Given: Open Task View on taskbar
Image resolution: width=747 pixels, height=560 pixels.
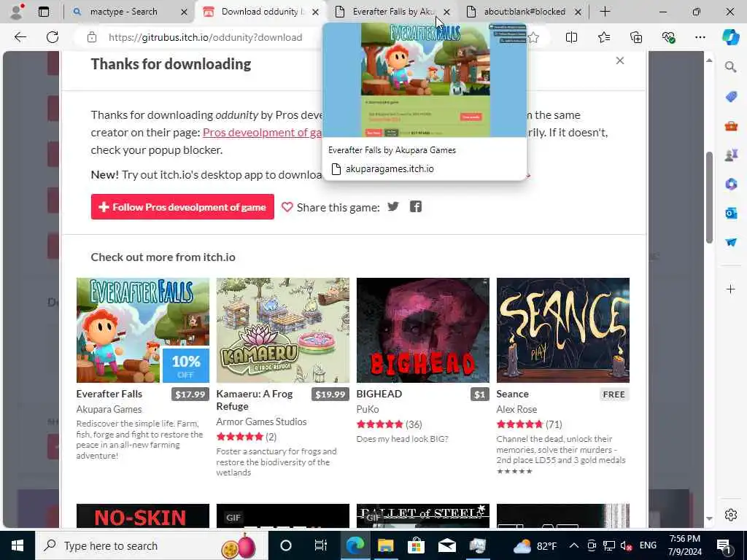Looking at the screenshot, I should tap(321, 545).
